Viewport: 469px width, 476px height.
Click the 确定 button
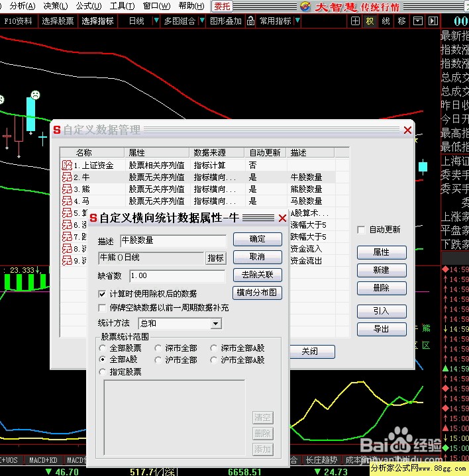coord(257,239)
